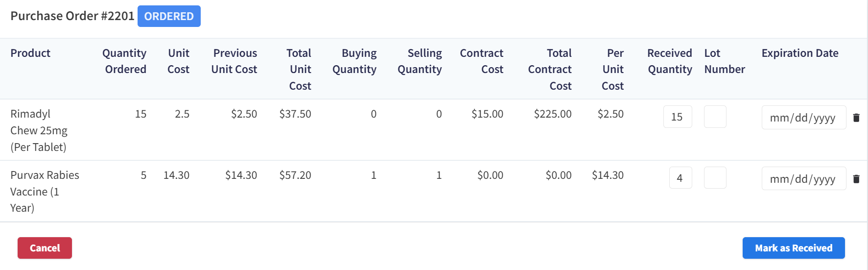Image resolution: width=868 pixels, height=270 pixels.
Task: Click the Cancel button
Action: (x=45, y=248)
